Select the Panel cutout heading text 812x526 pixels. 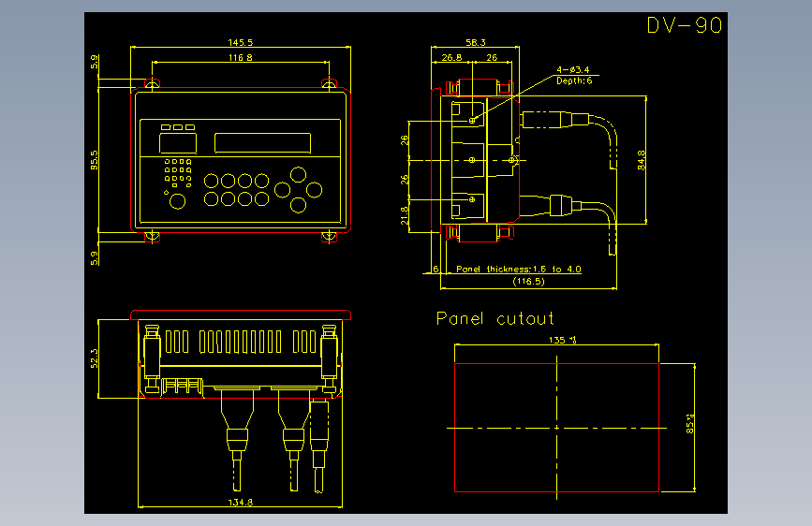pos(495,318)
